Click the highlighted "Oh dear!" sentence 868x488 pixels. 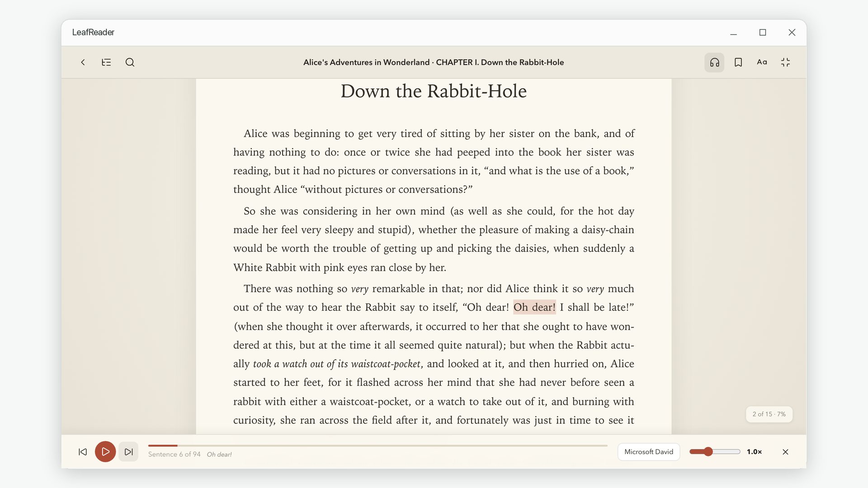click(534, 307)
